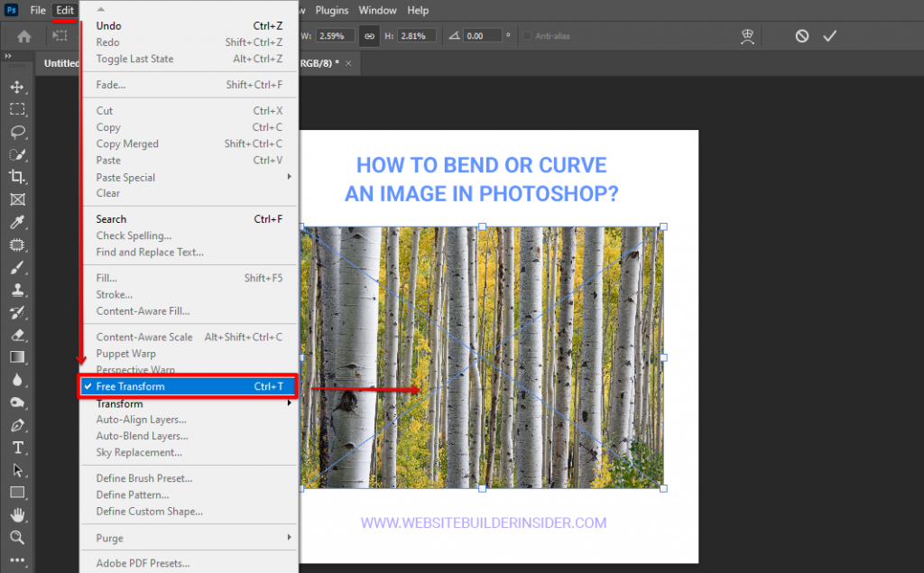Select the Clone Stamp tool
The image size is (924, 573).
point(17,290)
